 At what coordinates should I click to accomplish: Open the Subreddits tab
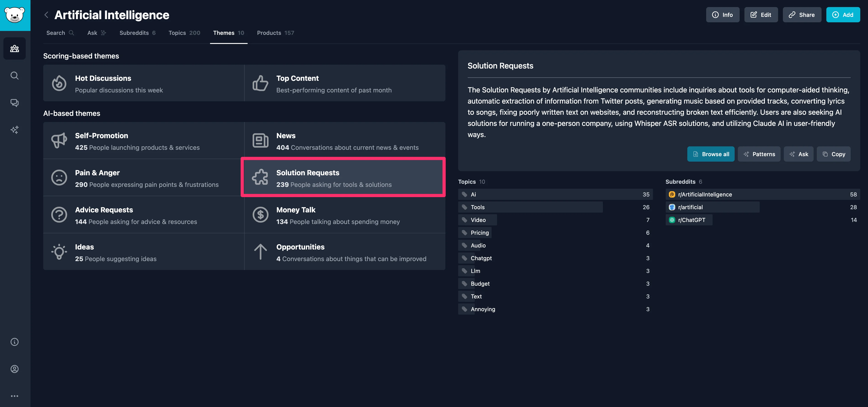pos(137,33)
